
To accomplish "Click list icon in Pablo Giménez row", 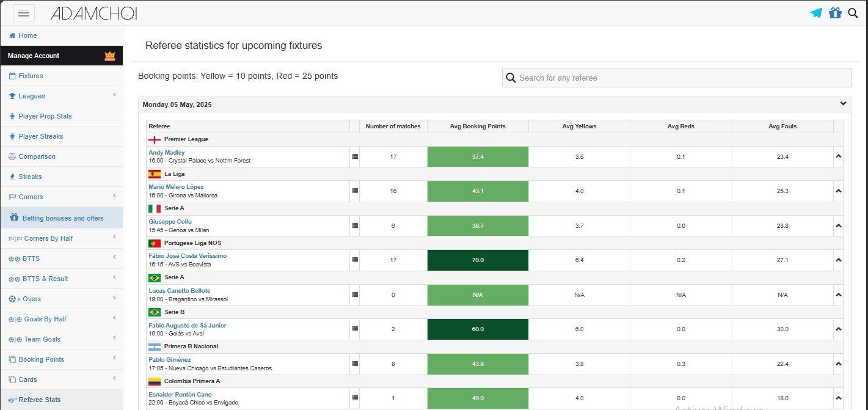I will 355,364.
